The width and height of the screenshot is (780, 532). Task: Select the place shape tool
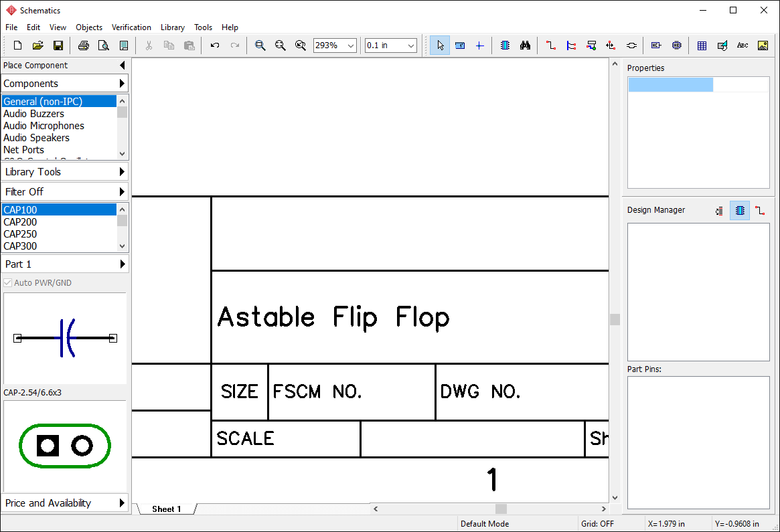[x=722, y=46]
